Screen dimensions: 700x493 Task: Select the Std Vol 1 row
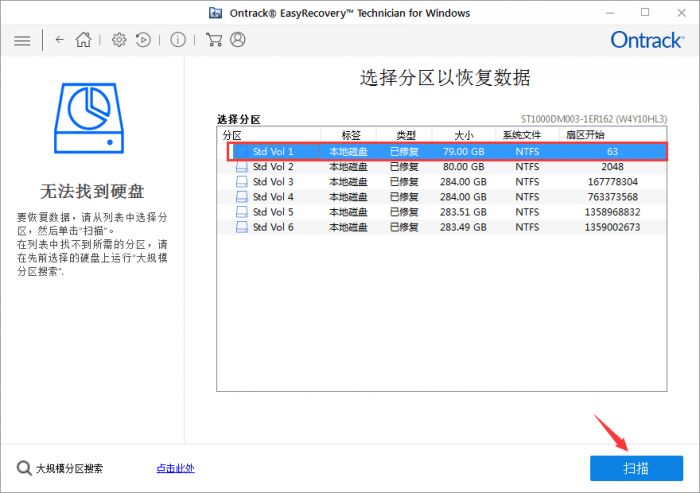(447, 152)
